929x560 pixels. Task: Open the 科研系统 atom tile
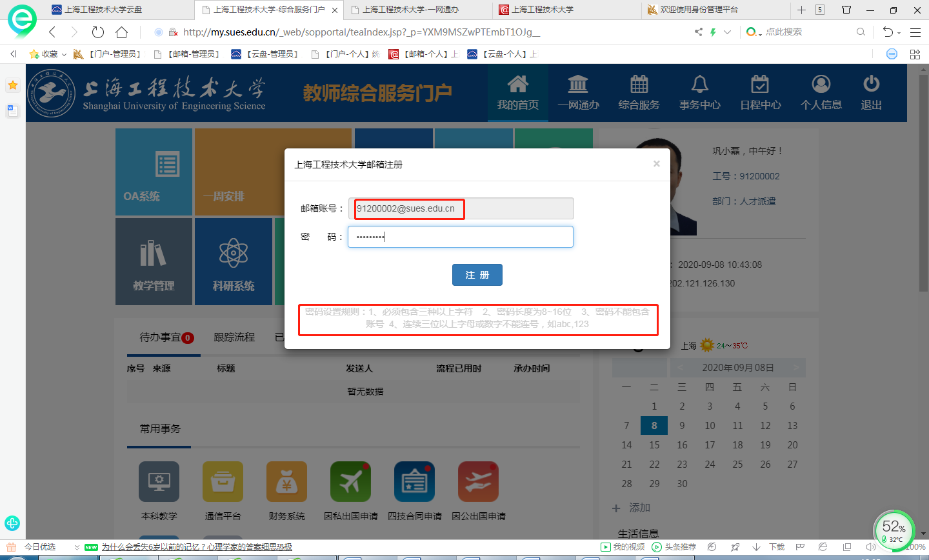click(x=234, y=261)
